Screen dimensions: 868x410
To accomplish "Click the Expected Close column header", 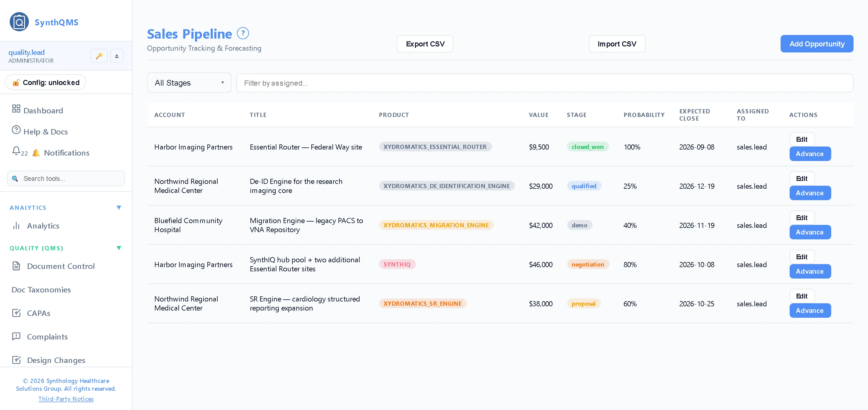I will tap(694, 115).
